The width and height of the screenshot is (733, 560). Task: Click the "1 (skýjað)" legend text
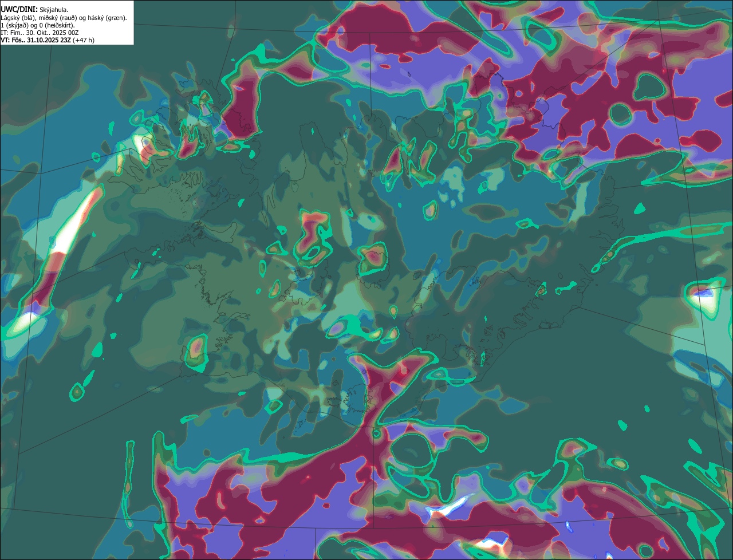pos(14,26)
